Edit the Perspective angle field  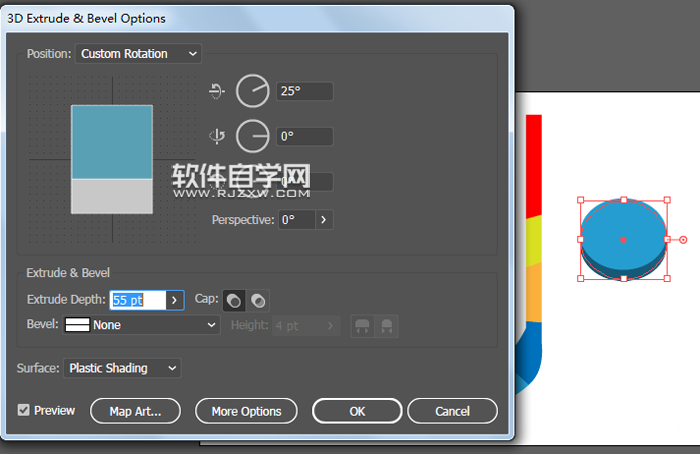pyautogui.click(x=297, y=220)
